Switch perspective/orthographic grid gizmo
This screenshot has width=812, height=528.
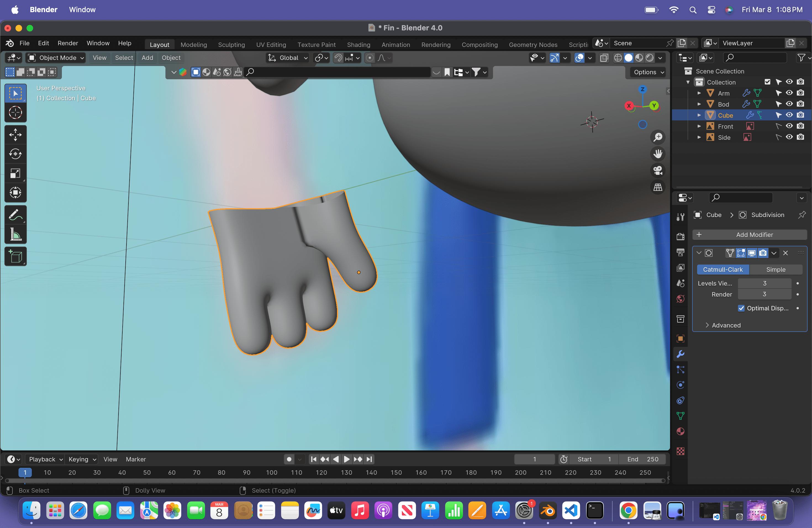pyautogui.click(x=658, y=187)
